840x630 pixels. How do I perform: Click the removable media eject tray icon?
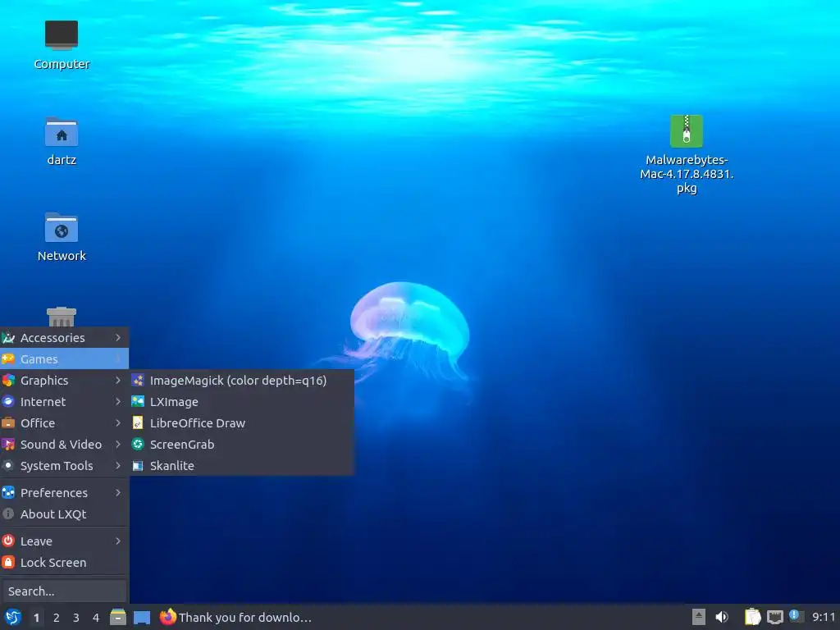[x=699, y=617]
